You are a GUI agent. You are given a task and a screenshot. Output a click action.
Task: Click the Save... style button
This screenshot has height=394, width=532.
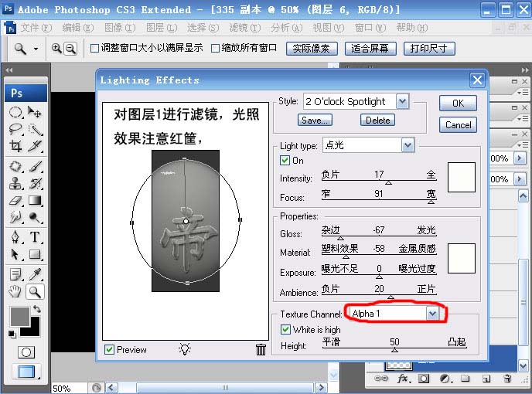(x=315, y=120)
